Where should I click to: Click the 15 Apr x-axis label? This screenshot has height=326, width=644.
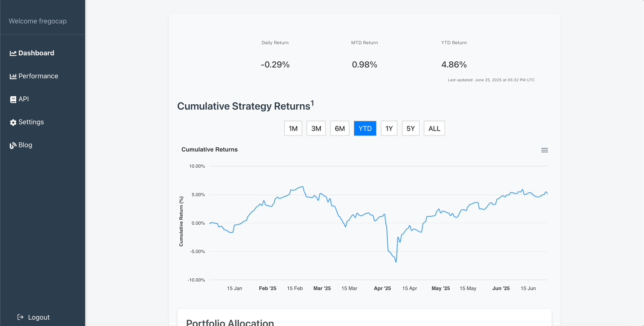tap(409, 289)
